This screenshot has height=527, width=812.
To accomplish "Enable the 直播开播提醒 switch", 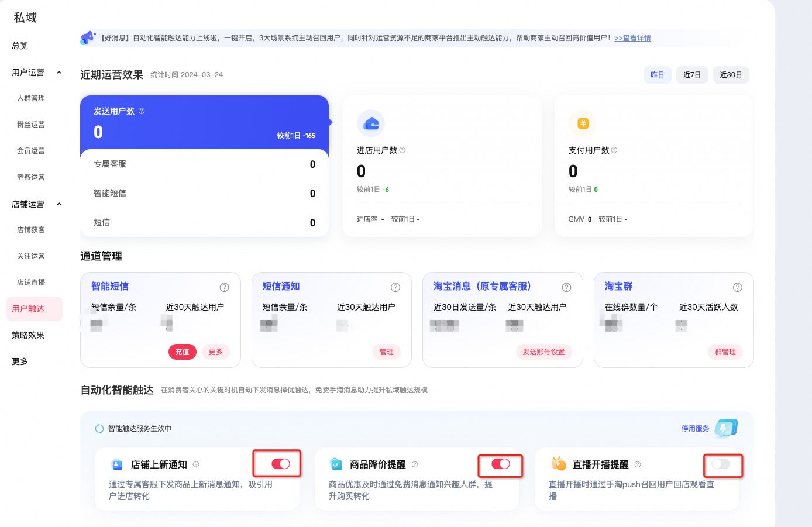I will coord(721,464).
